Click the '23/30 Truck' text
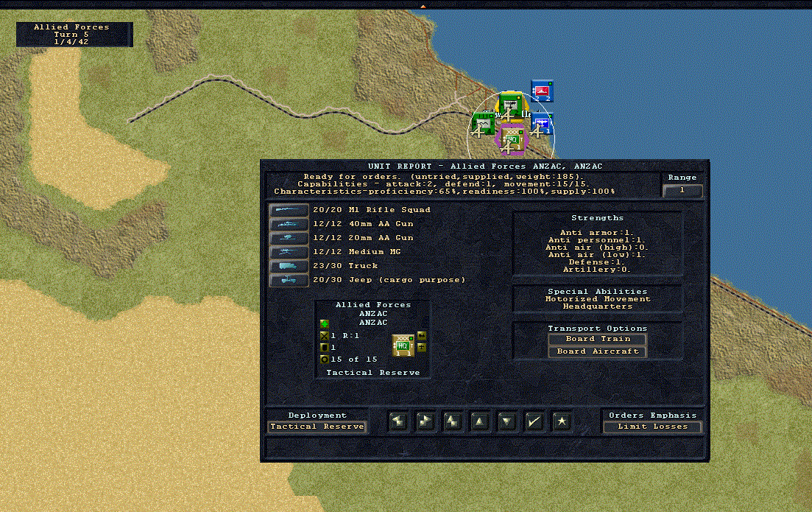The image size is (812, 512). point(345,266)
